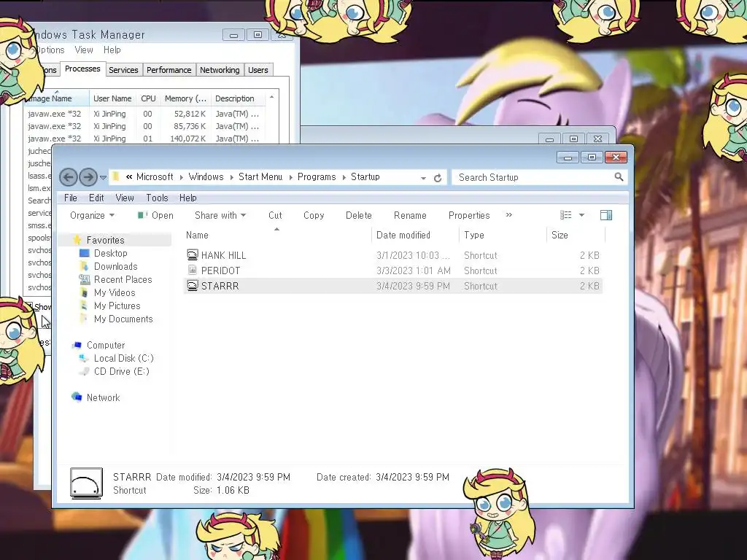Click Start Menu in address breadcrumb
The width and height of the screenshot is (747, 560).
pos(260,176)
